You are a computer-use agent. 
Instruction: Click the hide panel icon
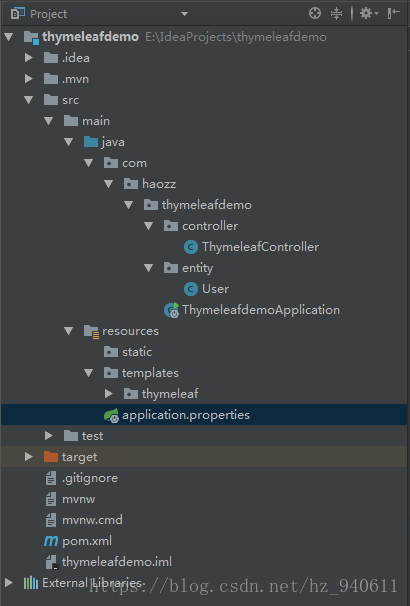393,13
